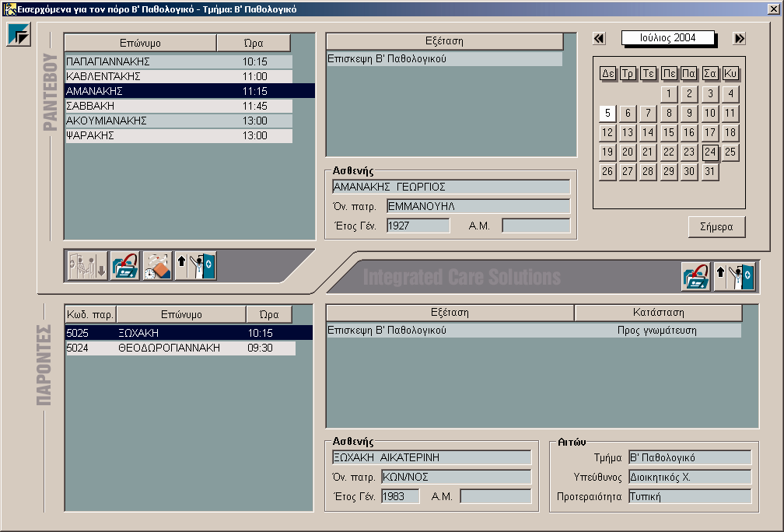Screen dimensions: 784x532
Task: Click the ΚΩΝ/ΝΟΣ father's name field
Action: (457, 477)
